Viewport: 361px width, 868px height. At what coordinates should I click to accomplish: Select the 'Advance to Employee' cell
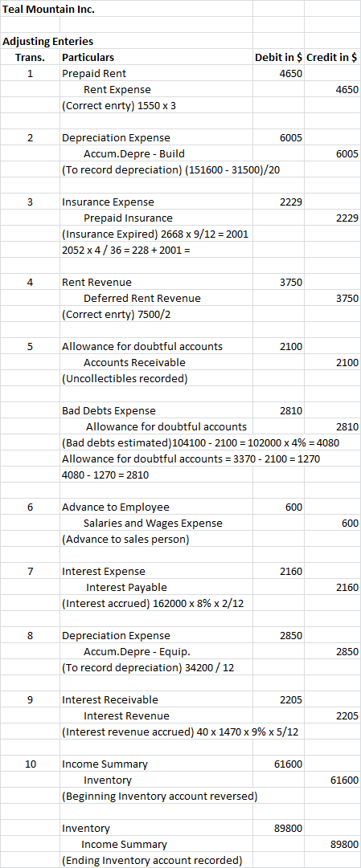coord(115,507)
